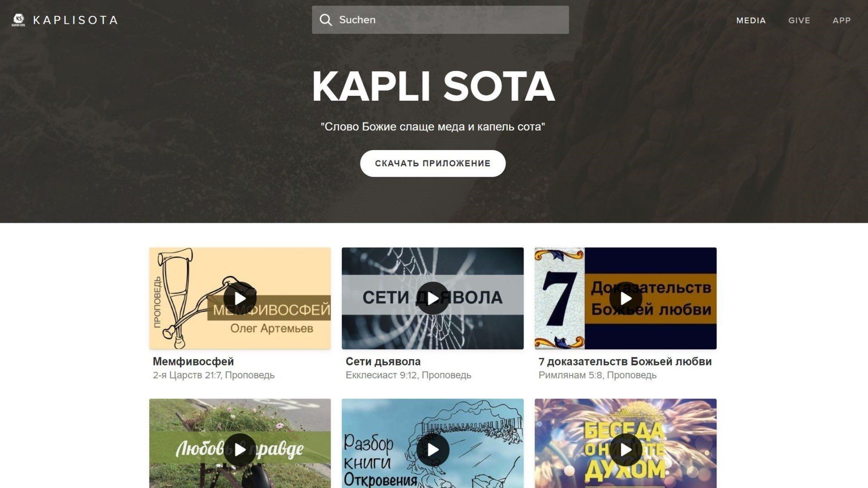868x488 pixels.
Task: Open the APP menu item
Action: click(x=842, y=20)
